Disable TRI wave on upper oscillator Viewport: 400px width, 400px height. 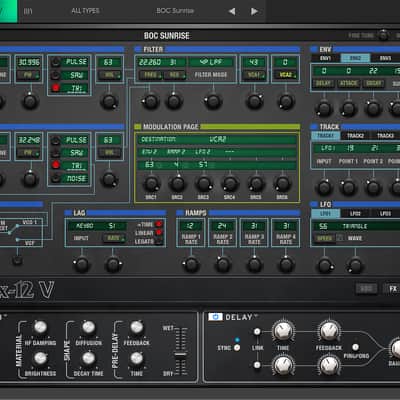[x=56, y=88]
